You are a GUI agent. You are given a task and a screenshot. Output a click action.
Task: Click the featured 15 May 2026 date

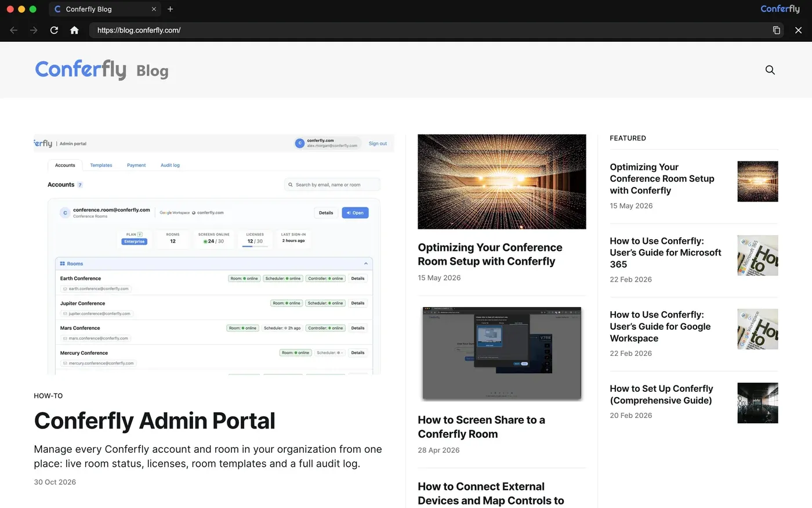coord(631,206)
